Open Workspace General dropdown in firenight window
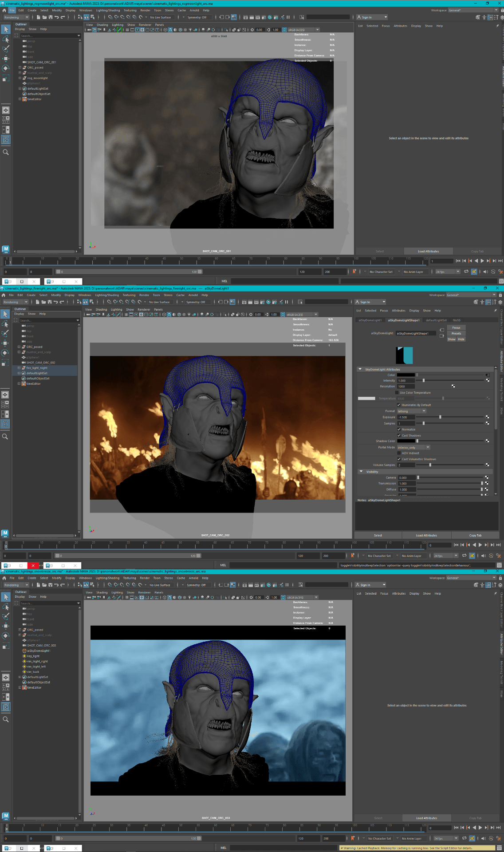The height and width of the screenshot is (852, 504). (x=471, y=295)
